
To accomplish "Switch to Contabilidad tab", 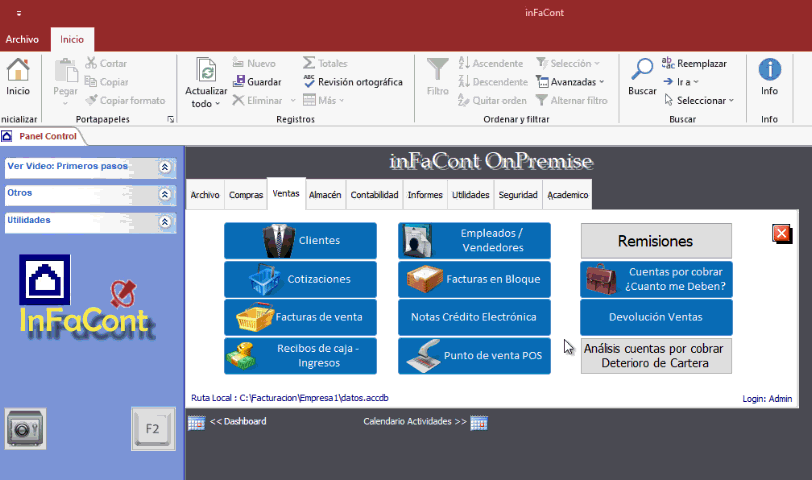I will click(x=374, y=195).
